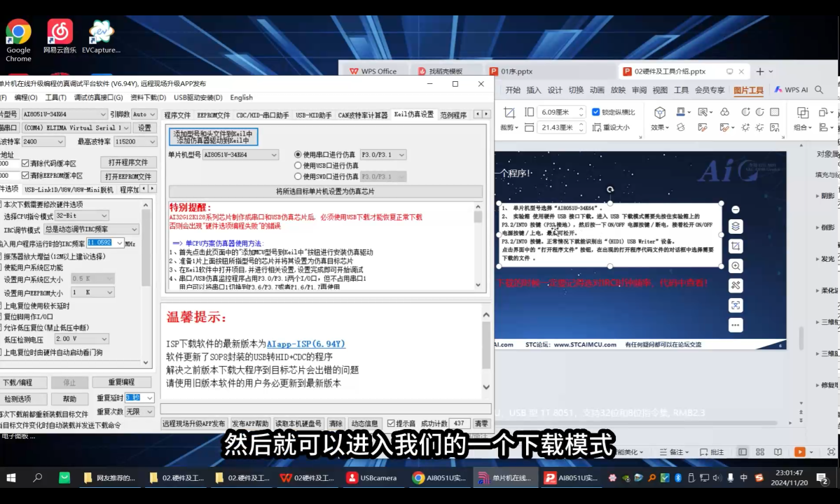Open the Windows Start menu
This screenshot has width=840, height=504.
coord(11,478)
